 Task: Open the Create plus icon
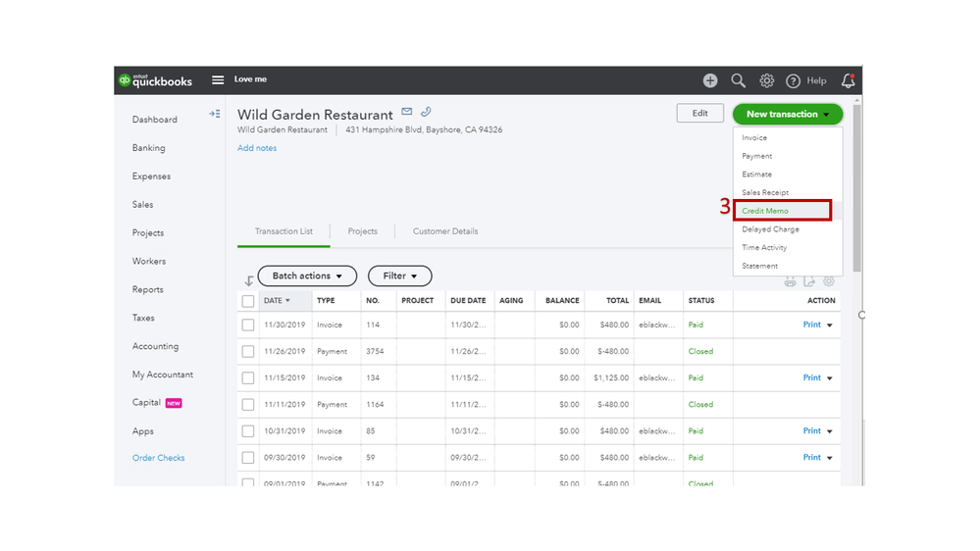710,80
